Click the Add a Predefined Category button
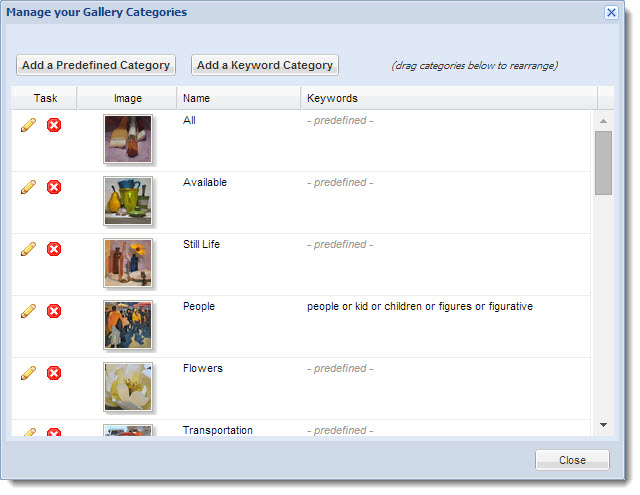This screenshot has width=640, height=495. [x=96, y=65]
